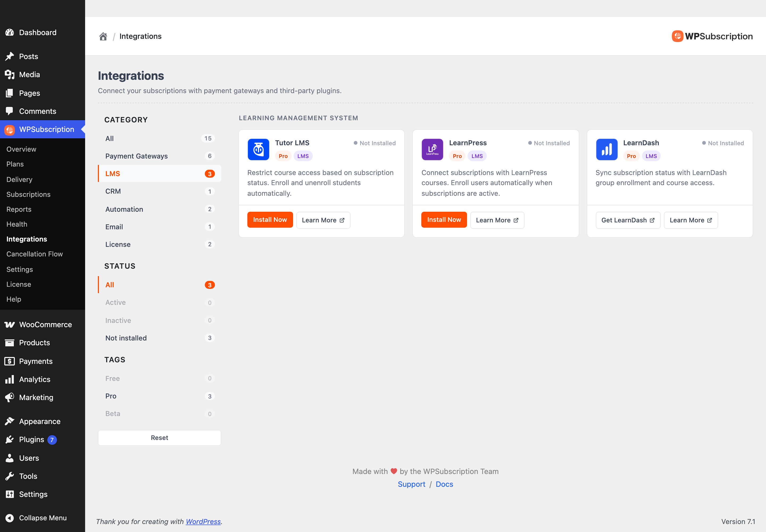Image resolution: width=766 pixels, height=532 pixels.
Task: Install LearnPress integration now
Action: (444, 220)
